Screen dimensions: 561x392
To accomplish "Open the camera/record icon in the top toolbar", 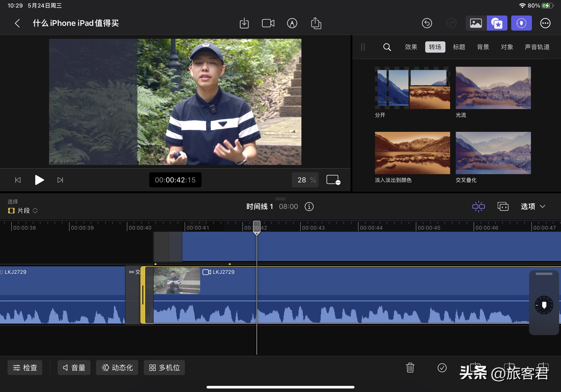I will pos(268,23).
